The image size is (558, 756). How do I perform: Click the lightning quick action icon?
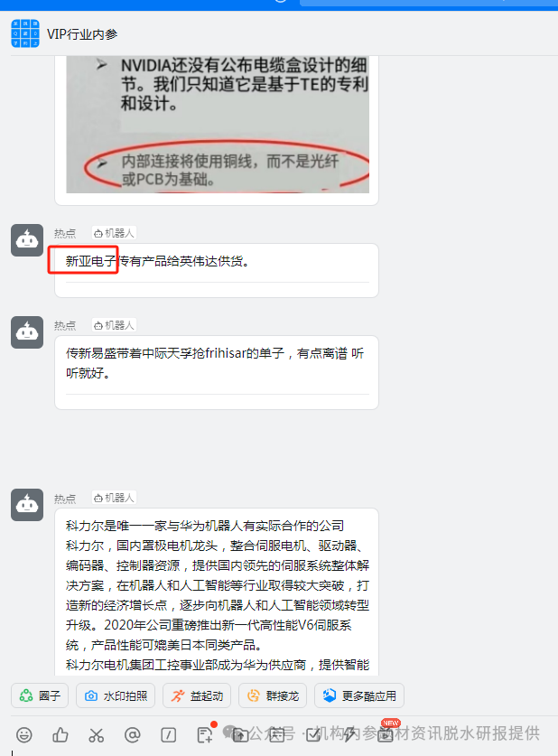[x=349, y=735]
